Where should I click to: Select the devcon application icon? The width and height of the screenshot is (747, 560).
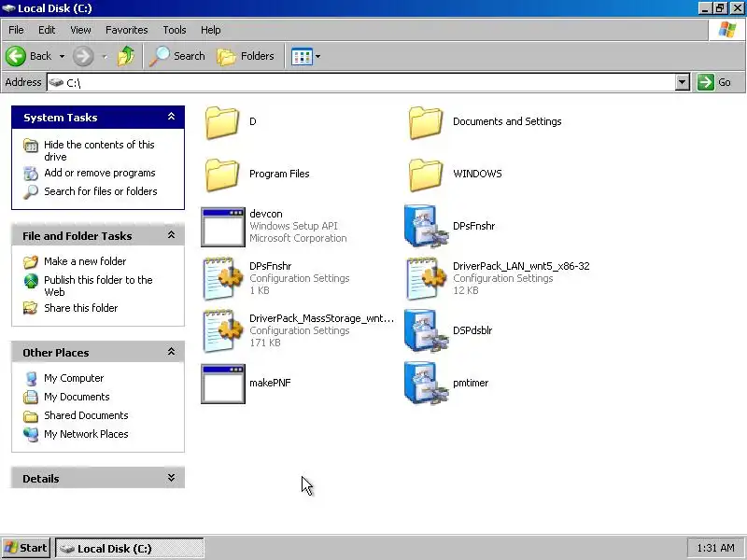[223, 227]
